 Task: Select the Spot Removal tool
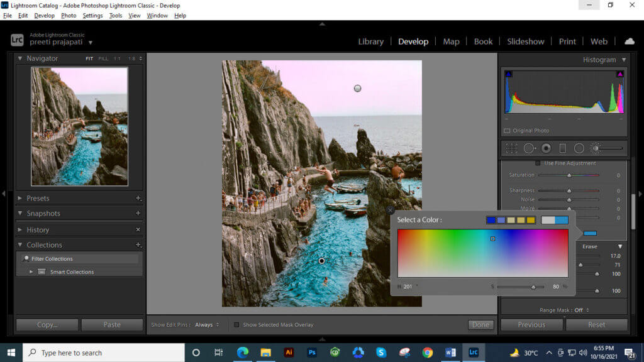[x=529, y=148]
